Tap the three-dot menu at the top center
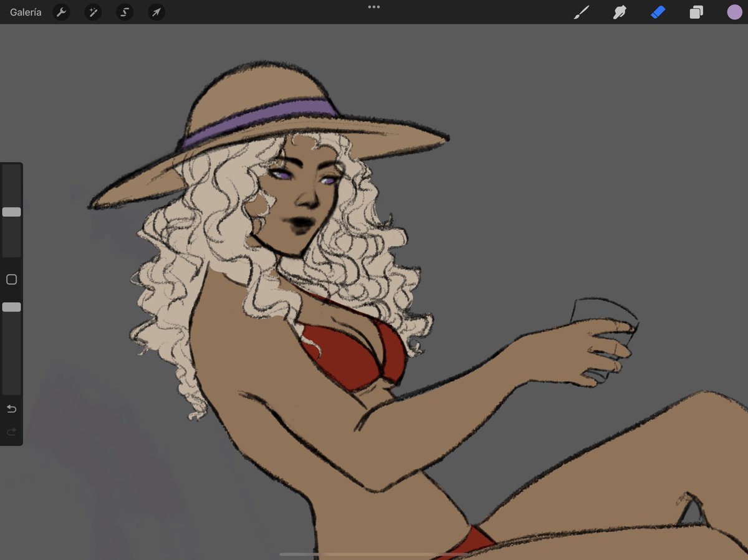 pos(374,7)
